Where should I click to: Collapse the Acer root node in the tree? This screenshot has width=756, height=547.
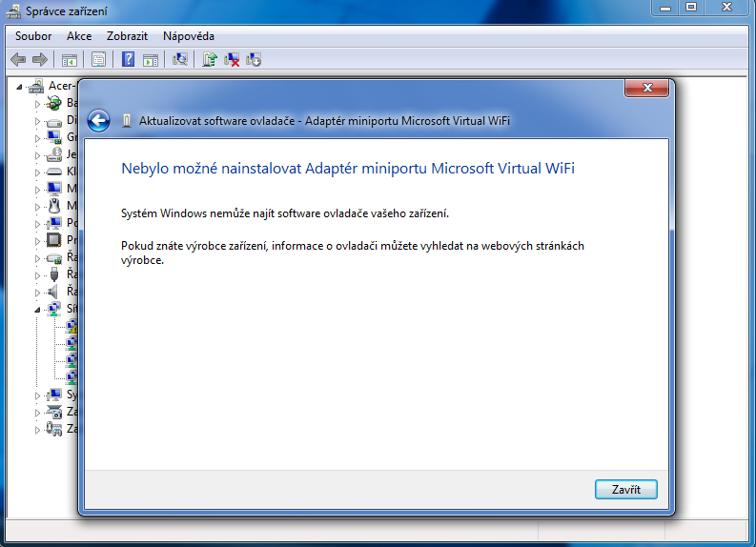coord(19,87)
